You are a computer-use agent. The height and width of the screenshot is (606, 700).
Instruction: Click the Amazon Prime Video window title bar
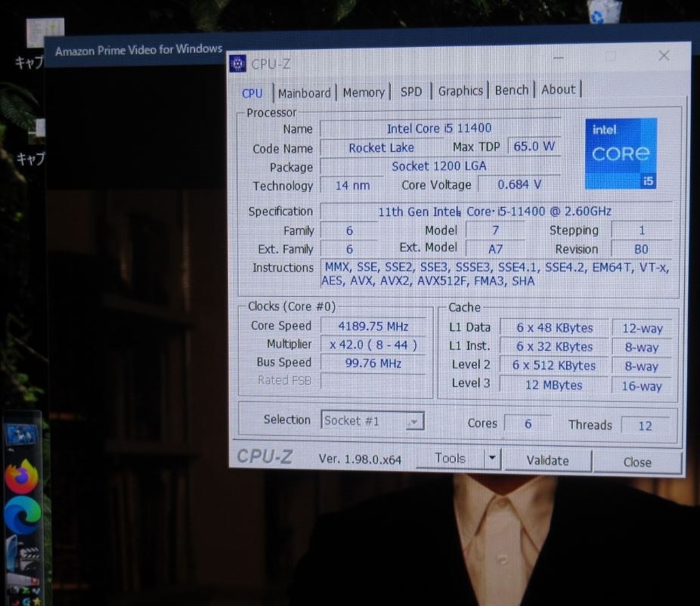(136, 49)
